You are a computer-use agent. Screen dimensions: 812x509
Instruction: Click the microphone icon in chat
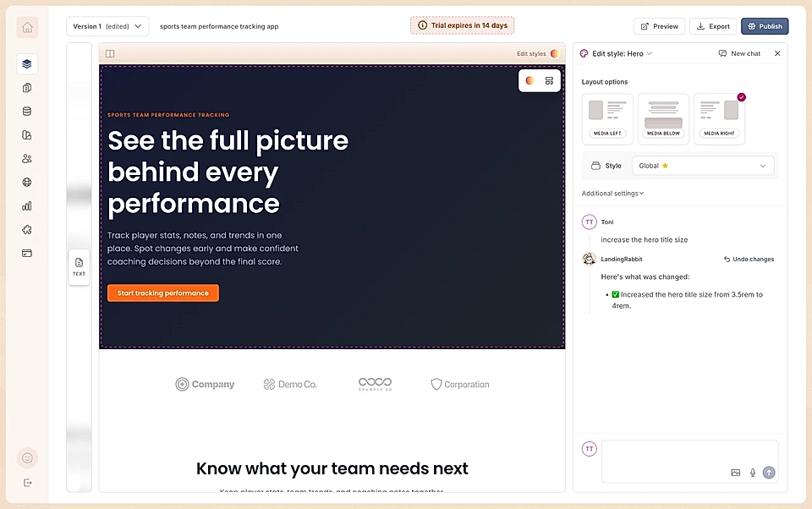tap(753, 473)
